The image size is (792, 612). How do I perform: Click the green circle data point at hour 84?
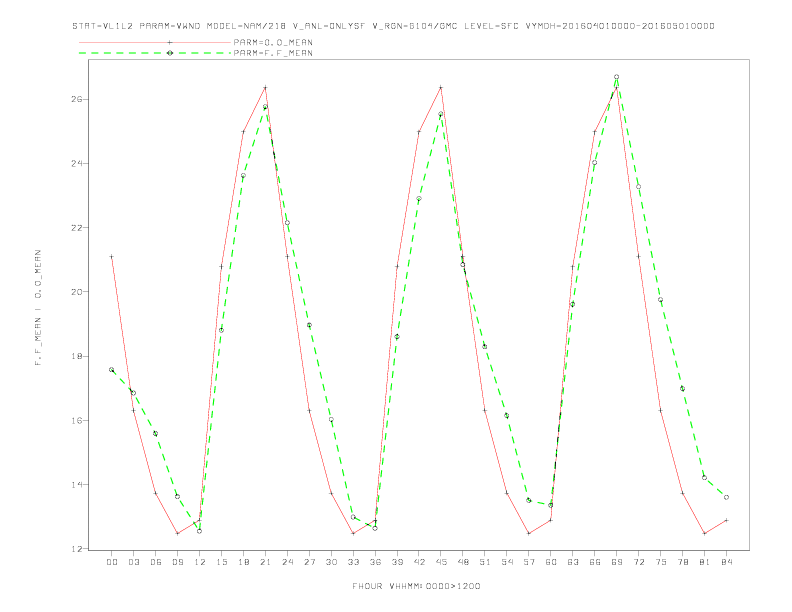click(x=726, y=497)
